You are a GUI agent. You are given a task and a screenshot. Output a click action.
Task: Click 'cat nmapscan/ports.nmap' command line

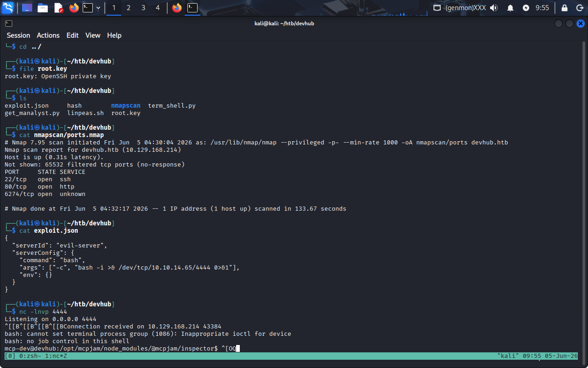(x=62, y=135)
